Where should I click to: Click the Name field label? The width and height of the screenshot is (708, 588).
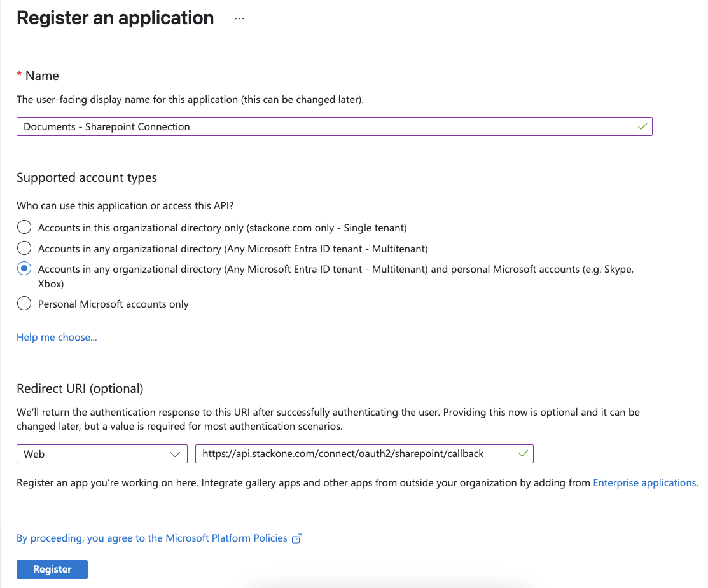tap(42, 76)
